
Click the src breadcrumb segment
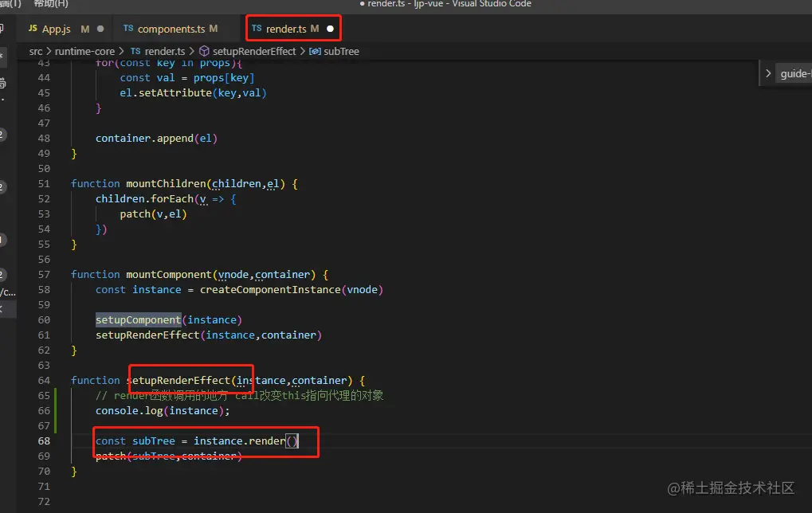pyautogui.click(x=36, y=51)
